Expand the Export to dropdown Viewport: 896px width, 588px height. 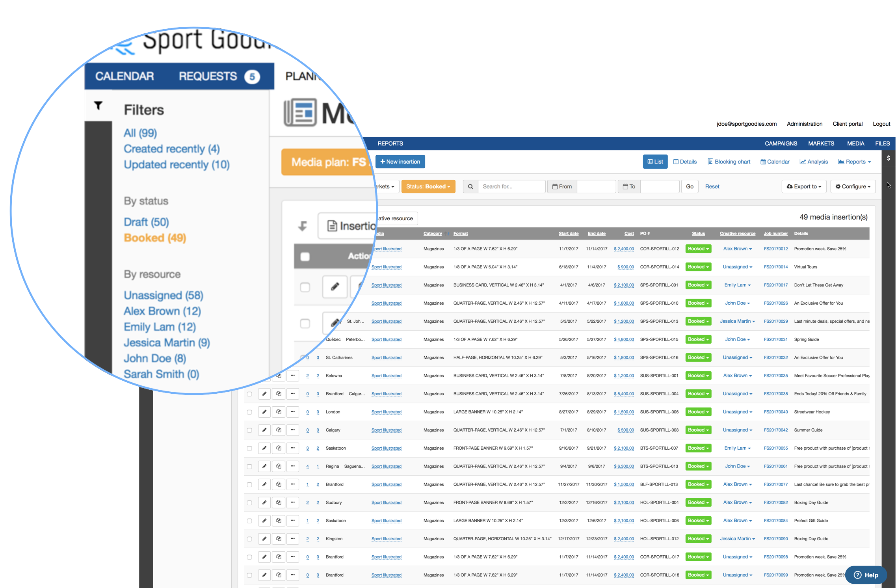click(x=804, y=186)
